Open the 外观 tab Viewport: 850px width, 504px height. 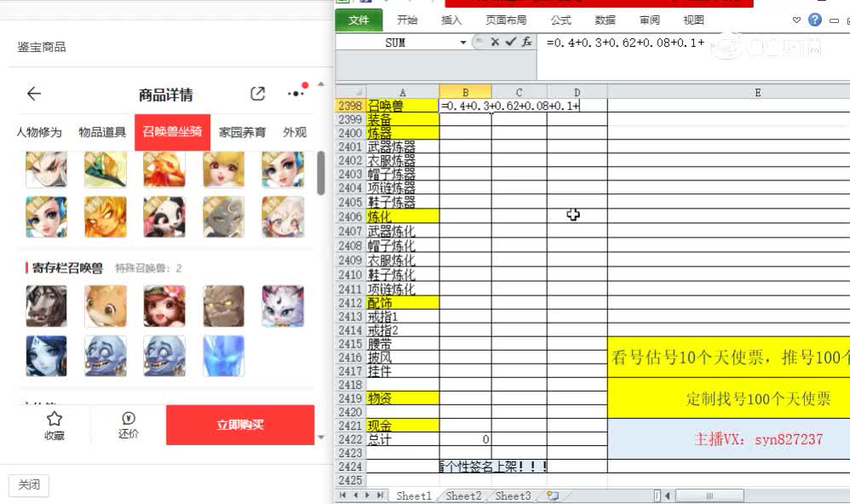(295, 132)
